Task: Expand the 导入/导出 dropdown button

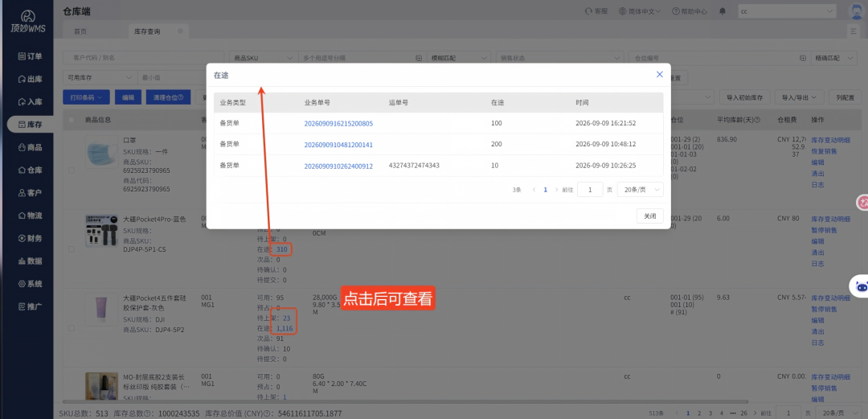Action: click(800, 97)
